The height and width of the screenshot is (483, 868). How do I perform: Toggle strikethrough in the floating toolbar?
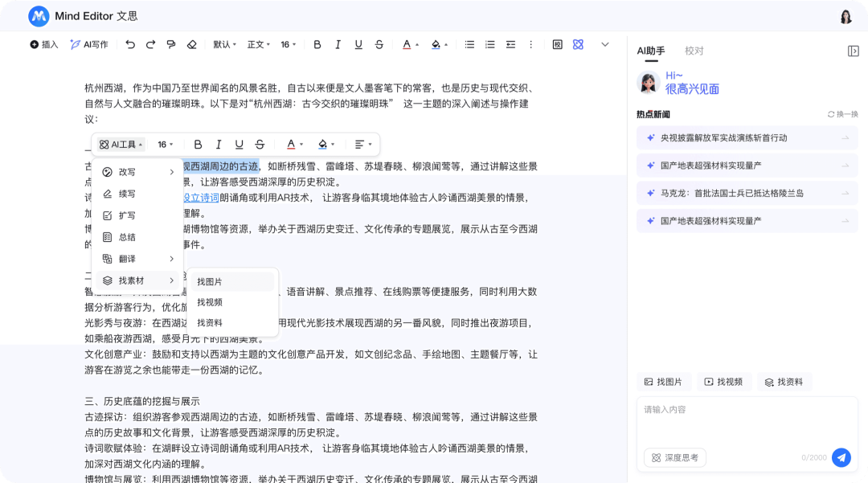pyautogui.click(x=260, y=145)
